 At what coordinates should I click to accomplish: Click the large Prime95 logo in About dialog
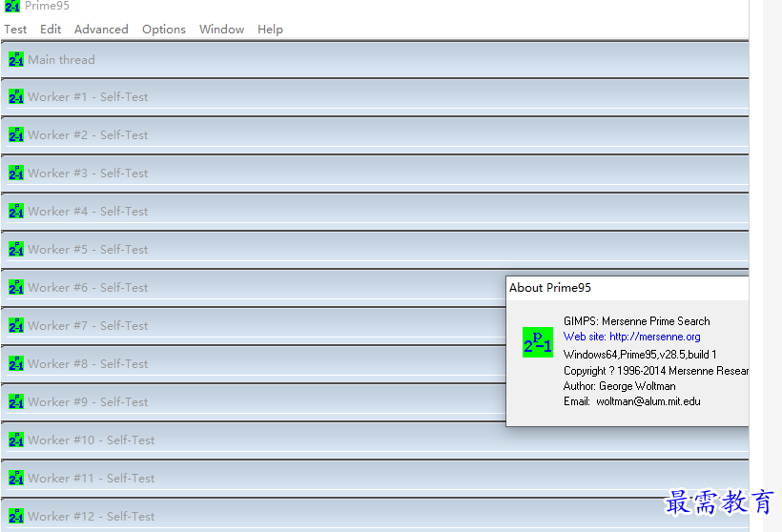(538, 342)
